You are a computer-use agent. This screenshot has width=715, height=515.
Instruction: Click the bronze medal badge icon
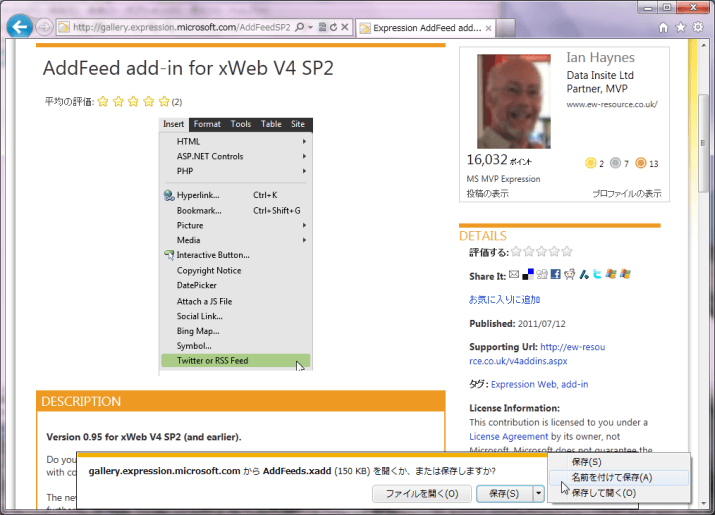click(641, 163)
